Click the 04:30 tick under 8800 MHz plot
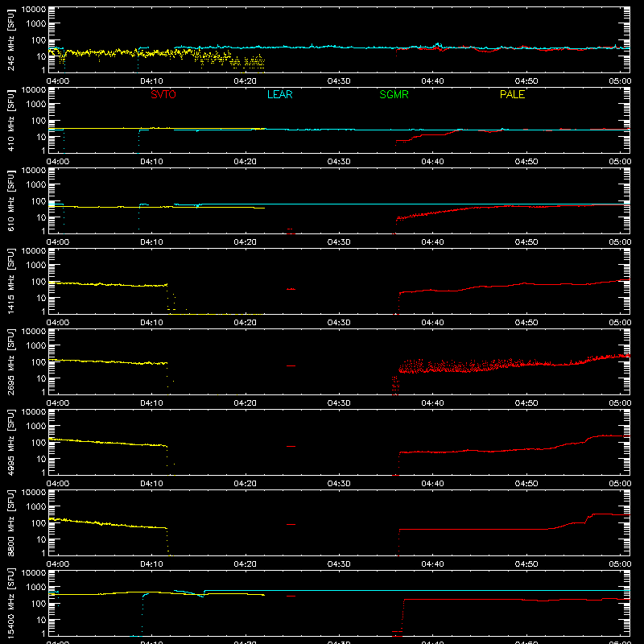Screen dimensions: 644x644 tap(339, 564)
